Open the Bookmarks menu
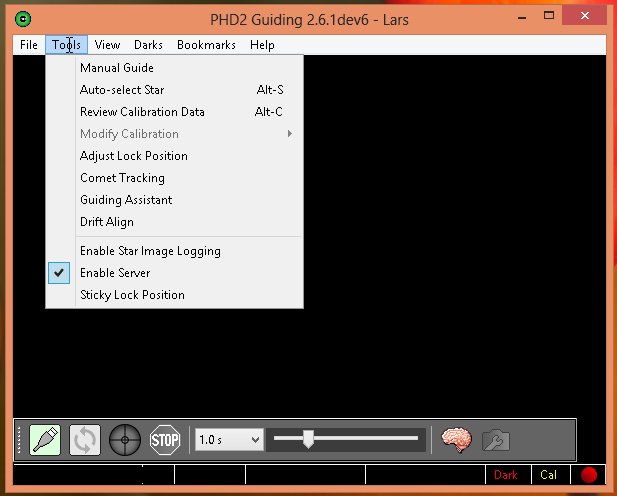 pos(206,45)
